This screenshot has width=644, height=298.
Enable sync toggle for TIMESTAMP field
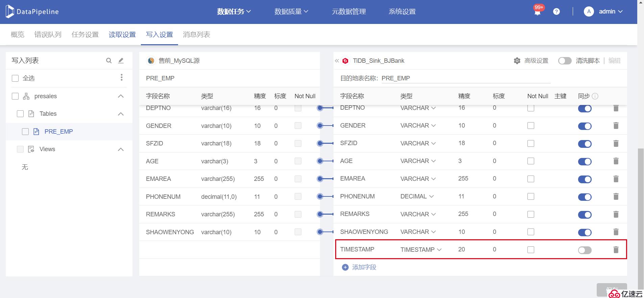click(x=585, y=250)
